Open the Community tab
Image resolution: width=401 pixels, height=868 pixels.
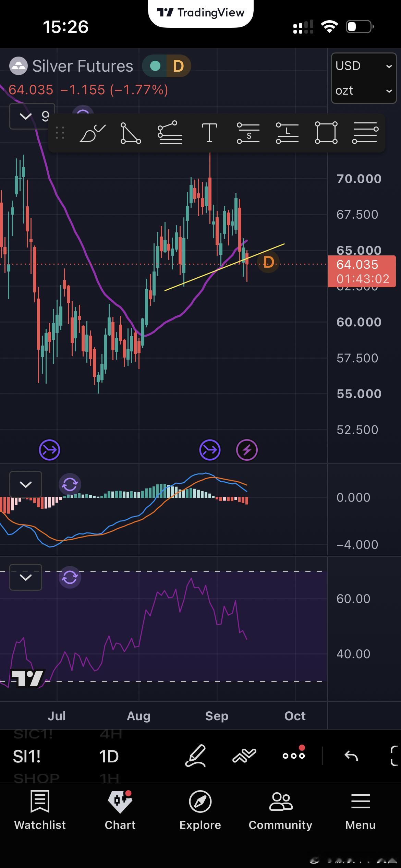click(280, 810)
